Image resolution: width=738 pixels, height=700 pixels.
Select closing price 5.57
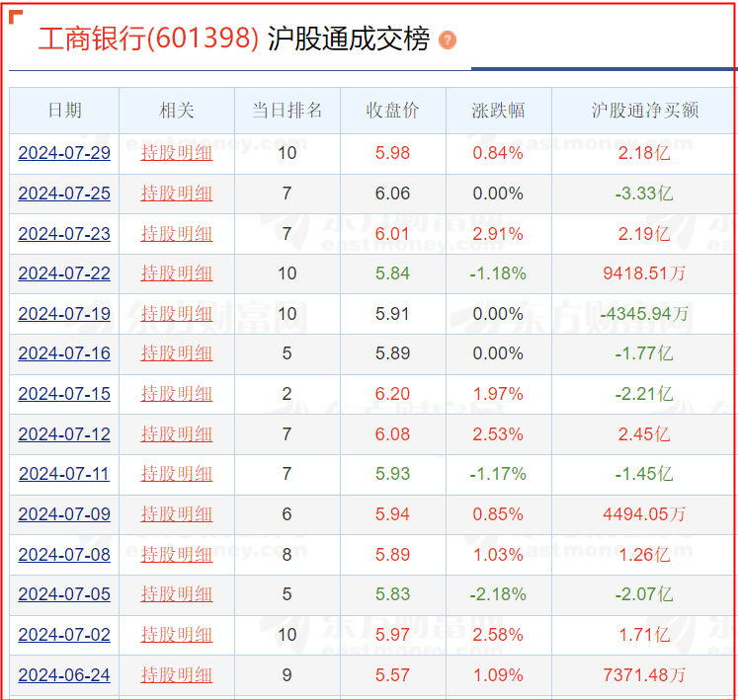pyautogui.click(x=392, y=675)
